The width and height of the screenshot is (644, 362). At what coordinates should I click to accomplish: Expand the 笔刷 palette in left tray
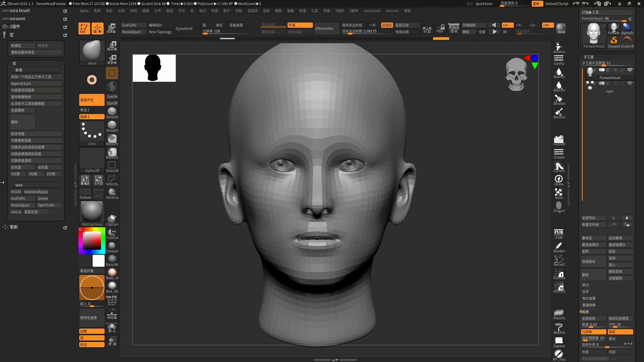coord(14,227)
